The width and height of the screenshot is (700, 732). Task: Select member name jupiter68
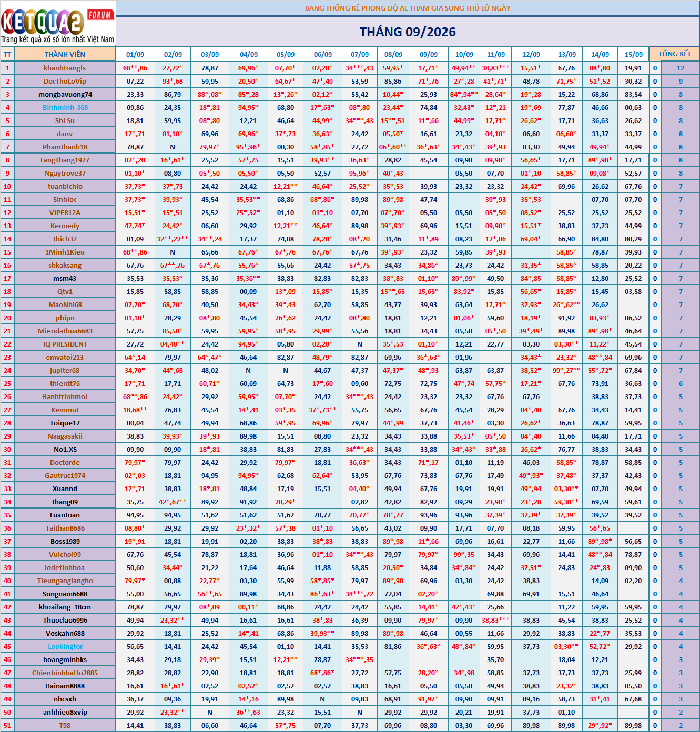[x=65, y=370]
